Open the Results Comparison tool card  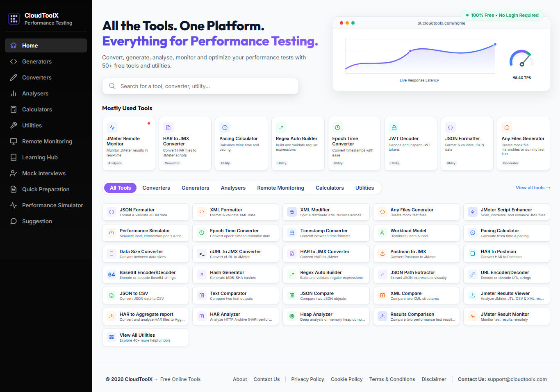point(417,316)
